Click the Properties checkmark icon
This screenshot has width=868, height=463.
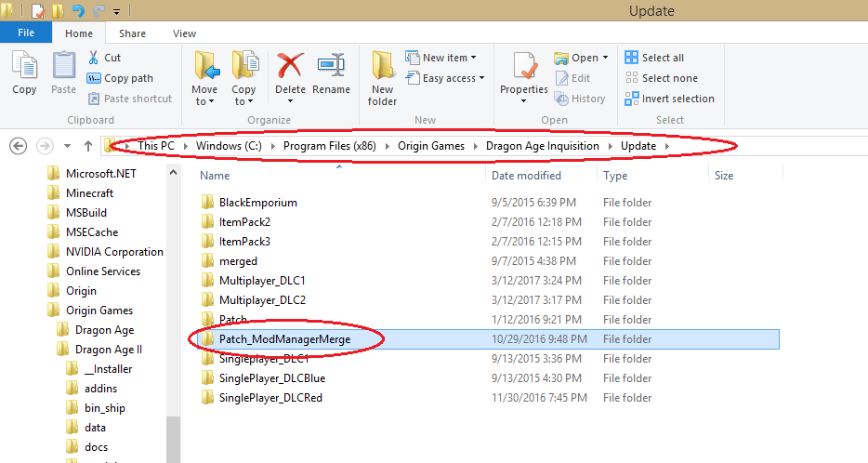pyautogui.click(x=523, y=66)
